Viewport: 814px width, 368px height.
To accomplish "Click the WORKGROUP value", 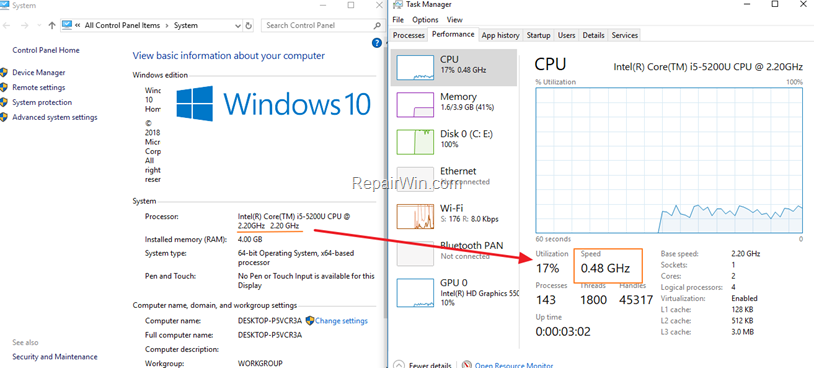I will 260,363.
